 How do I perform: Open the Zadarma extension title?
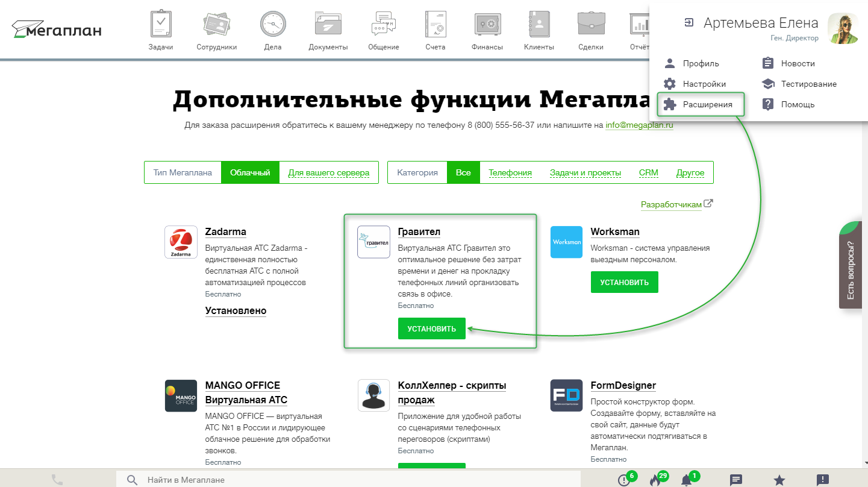225,231
